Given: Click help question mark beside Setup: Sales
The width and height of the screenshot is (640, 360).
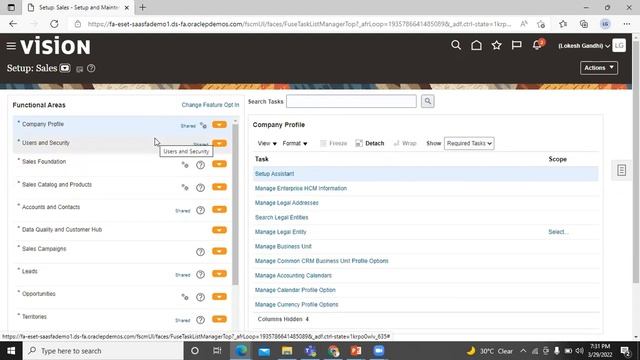Looking at the screenshot, I should pos(91,69).
